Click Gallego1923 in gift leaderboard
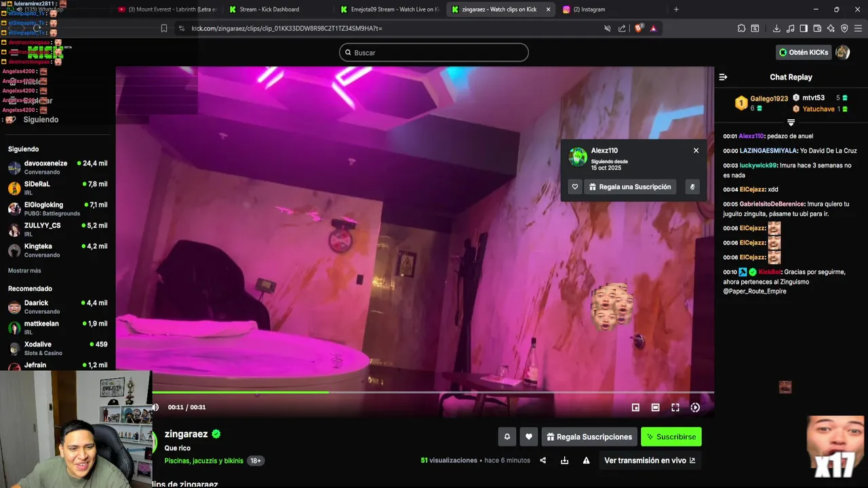This screenshot has width=868, height=488. click(x=769, y=98)
